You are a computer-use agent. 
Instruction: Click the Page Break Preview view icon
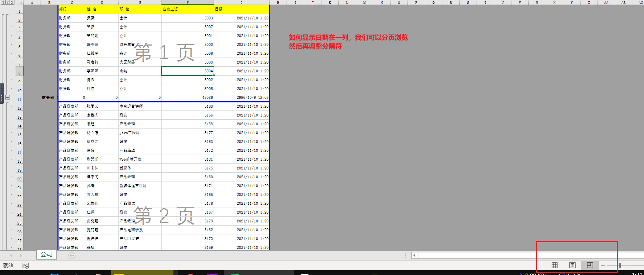590,265
